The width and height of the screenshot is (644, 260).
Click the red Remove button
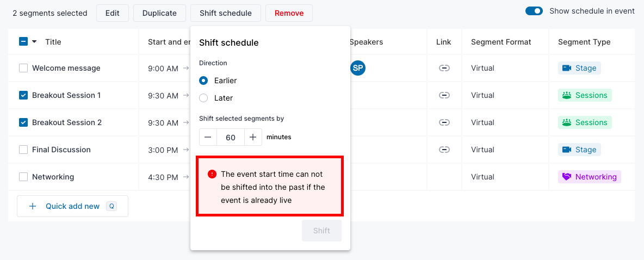tap(289, 13)
